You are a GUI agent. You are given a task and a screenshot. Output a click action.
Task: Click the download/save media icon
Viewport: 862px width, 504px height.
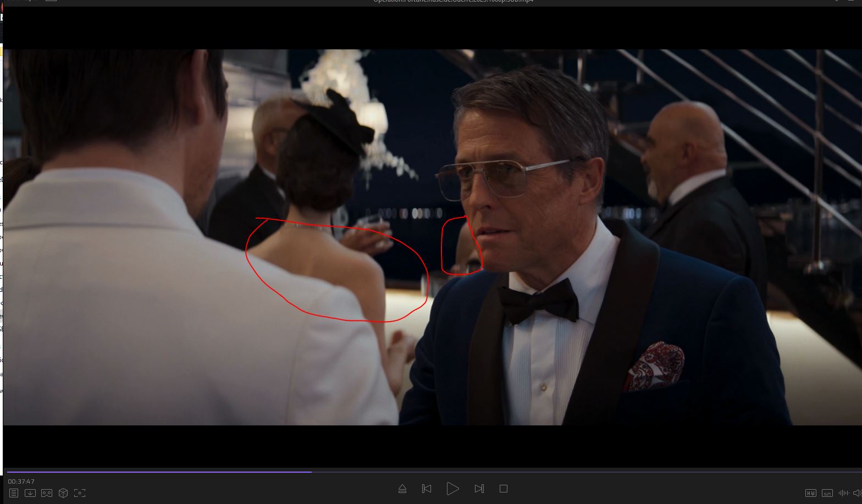point(30,493)
